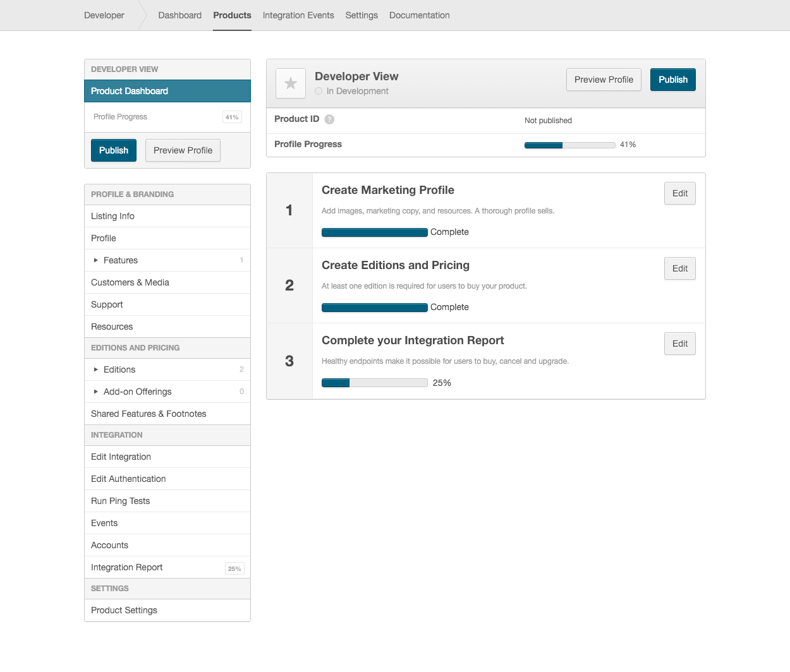Click the 41% badge in sidebar
Image resolution: width=790 pixels, height=672 pixels.
[232, 117]
